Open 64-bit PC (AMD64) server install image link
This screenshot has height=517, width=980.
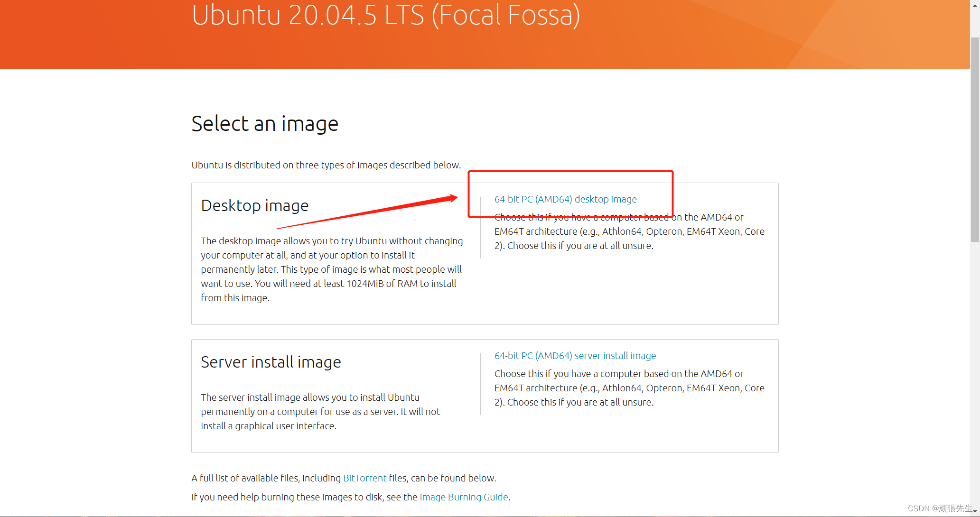pos(575,356)
